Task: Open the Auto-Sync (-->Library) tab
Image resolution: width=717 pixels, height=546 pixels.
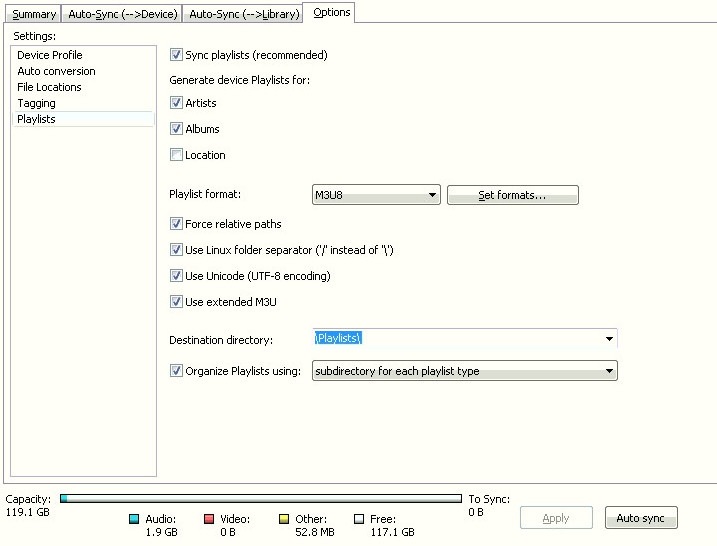Action: tap(244, 14)
